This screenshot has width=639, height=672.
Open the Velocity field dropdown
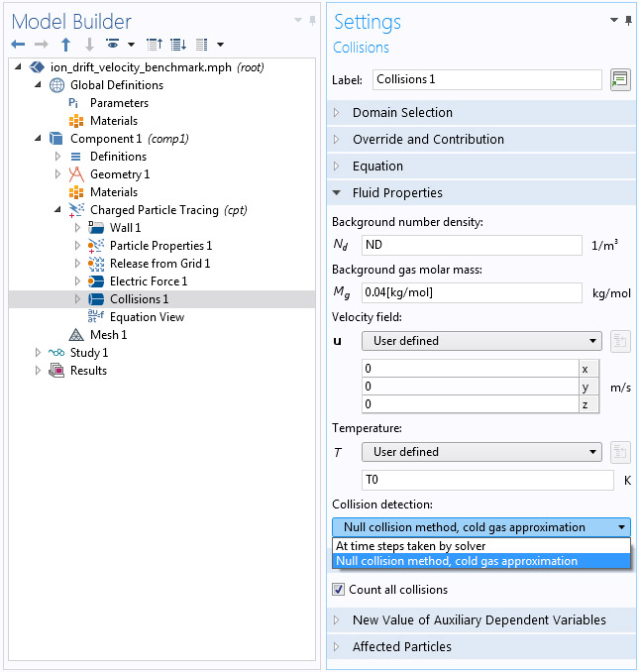481,341
